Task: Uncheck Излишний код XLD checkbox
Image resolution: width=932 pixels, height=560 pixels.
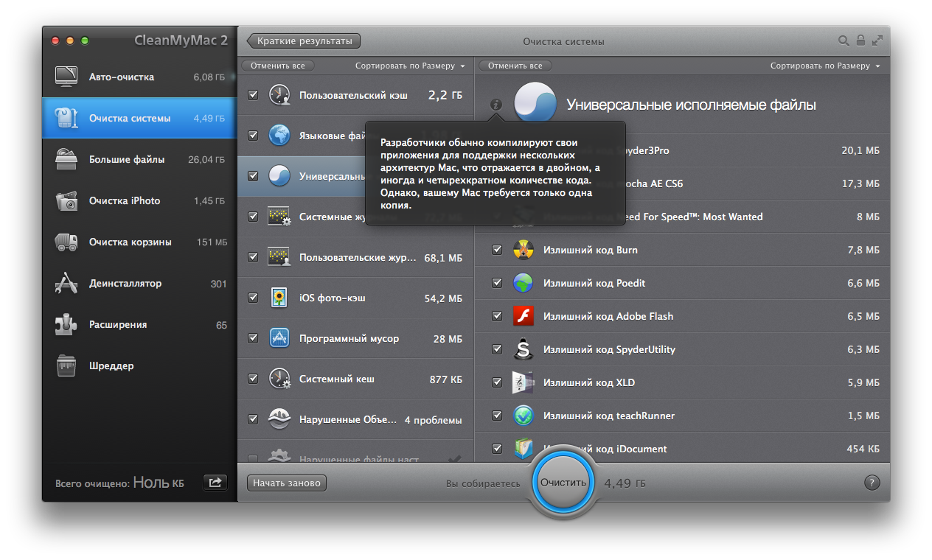Action: (497, 382)
